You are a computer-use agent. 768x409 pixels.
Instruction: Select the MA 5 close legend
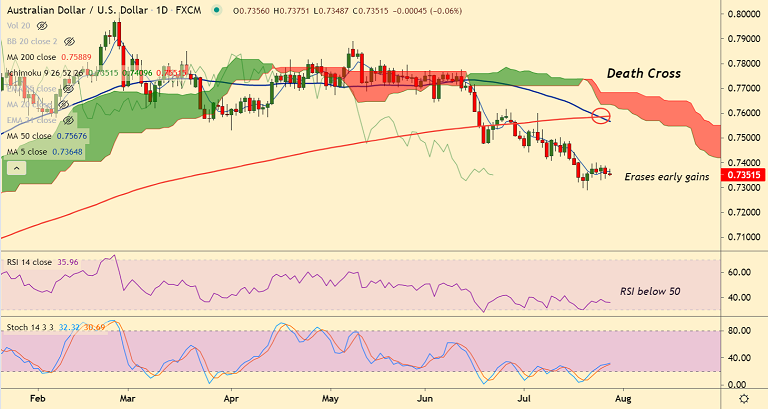point(27,152)
